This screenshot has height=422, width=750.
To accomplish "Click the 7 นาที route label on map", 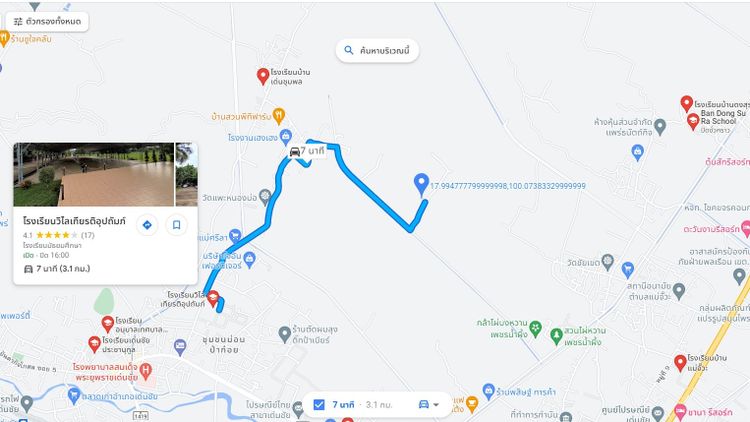I will (x=308, y=151).
